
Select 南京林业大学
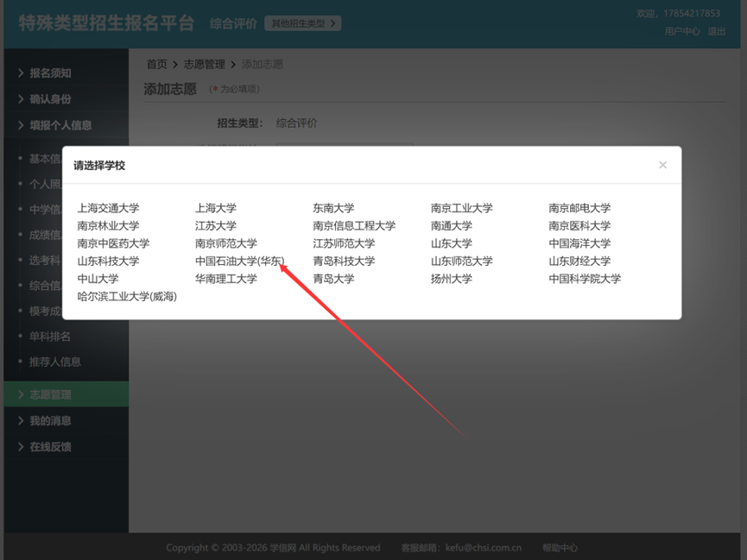(108, 226)
